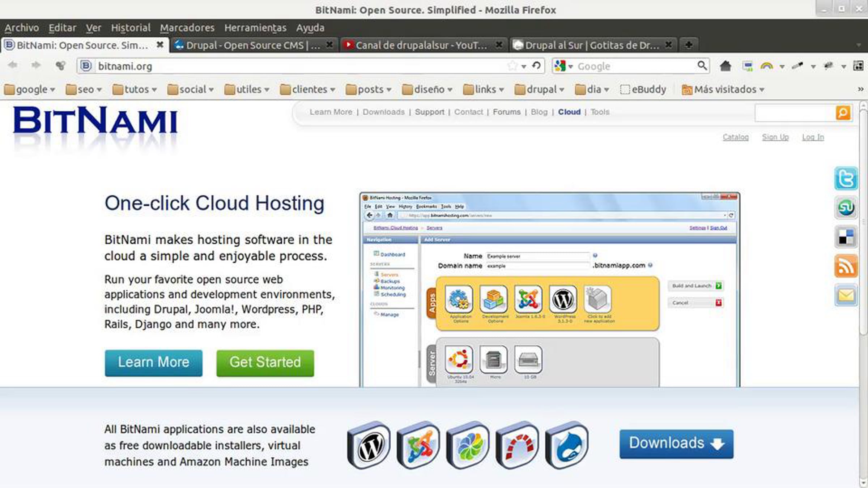Click the StumbleUpon sidebar icon
Viewport: 868px width, 488px height.
(846, 207)
